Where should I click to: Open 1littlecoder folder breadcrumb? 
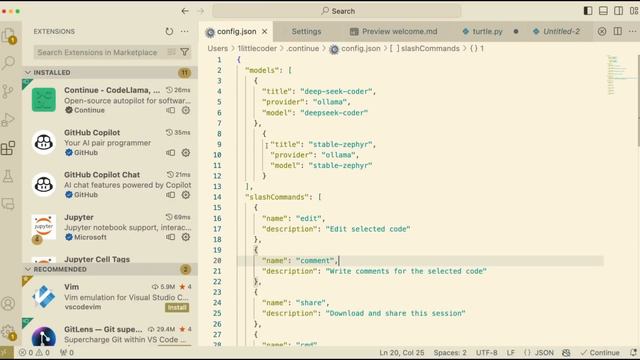tap(257, 49)
